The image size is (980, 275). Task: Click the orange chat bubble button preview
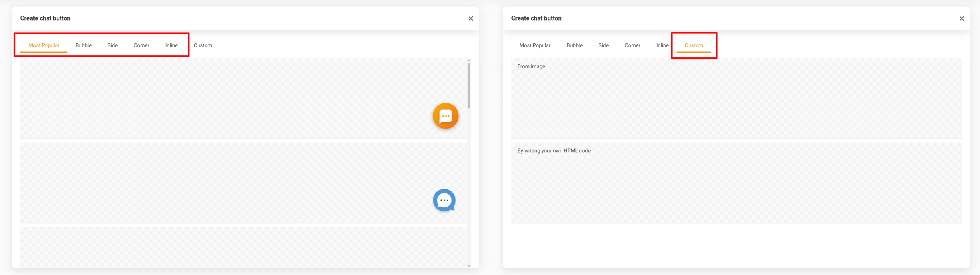(445, 116)
